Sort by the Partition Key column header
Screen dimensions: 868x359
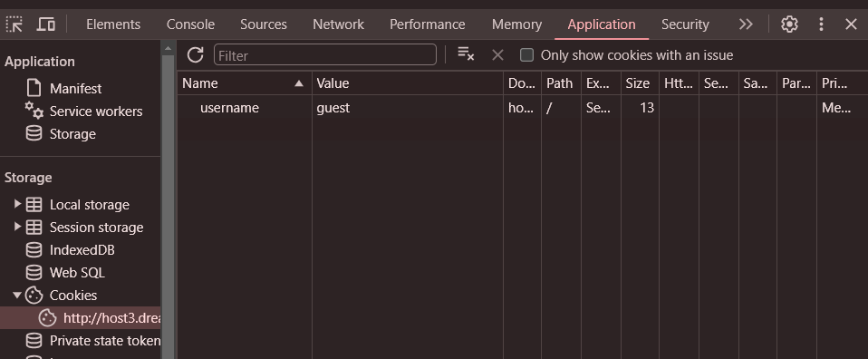click(x=796, y=83)
